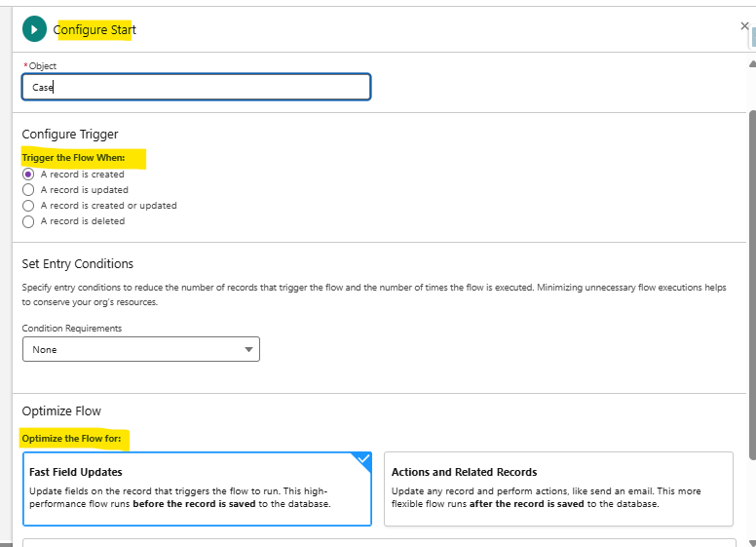Close the Configure Start panel
Image resolution: width=756 pixels, height=547 pixels.
744,26
